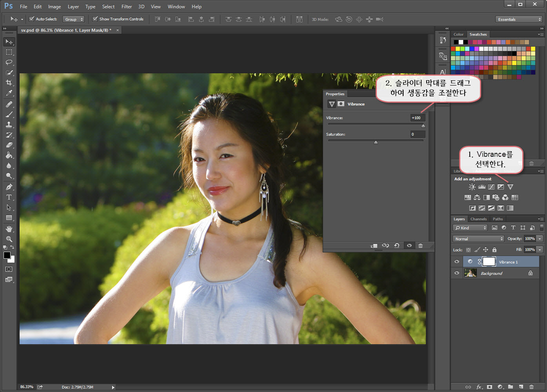This screenshot has width=547, height=392.
Task: Add a Levels adjustment
Action: [x=482, y=187]
